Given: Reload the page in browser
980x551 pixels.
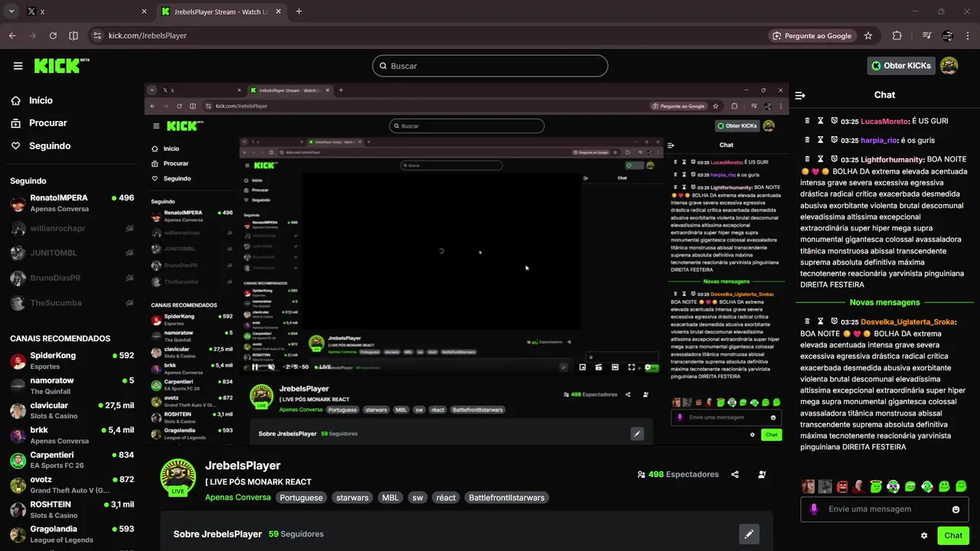Looking at the screenshot, I should (53, 36).
